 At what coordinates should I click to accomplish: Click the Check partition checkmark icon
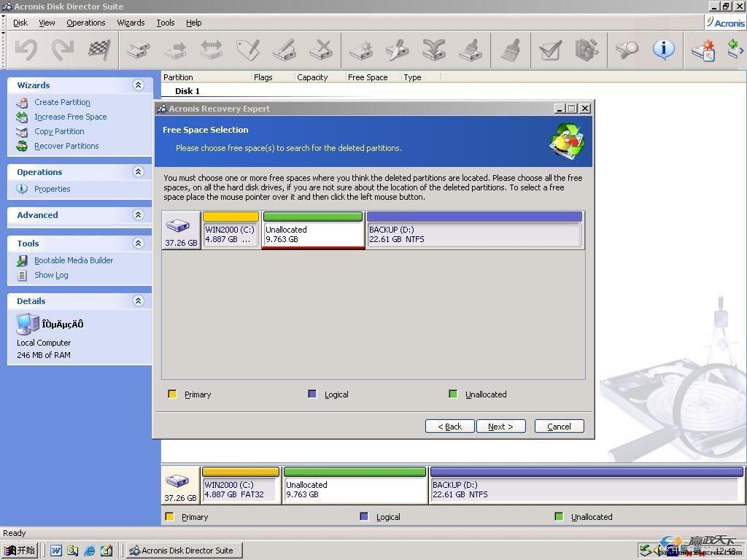(x=550, y=50)
